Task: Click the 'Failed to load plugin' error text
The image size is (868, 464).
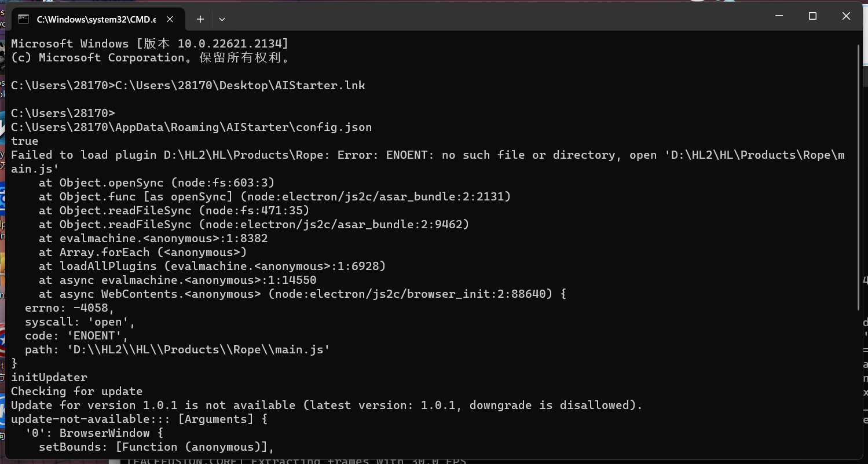Action: (x=83, y=155)
